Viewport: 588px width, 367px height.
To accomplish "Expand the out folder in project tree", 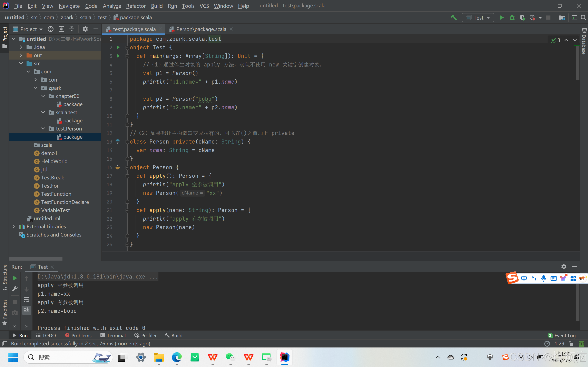I will pos(21,55).
